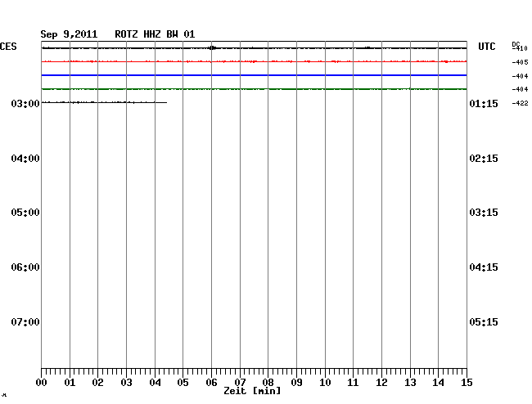Click the "03" minute axis label
This screenshot has height=404, width=532.
[x=127, y=383]
